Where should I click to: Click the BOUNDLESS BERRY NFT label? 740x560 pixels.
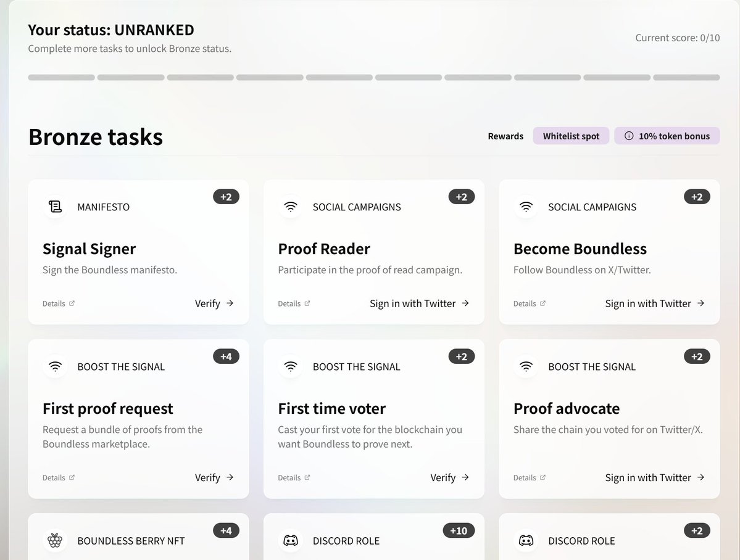(131, 541)
